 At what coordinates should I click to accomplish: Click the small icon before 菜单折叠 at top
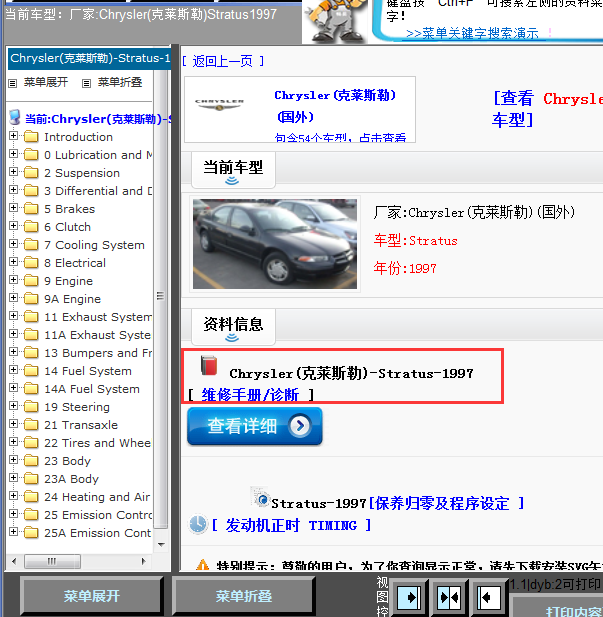coord(87,83)
